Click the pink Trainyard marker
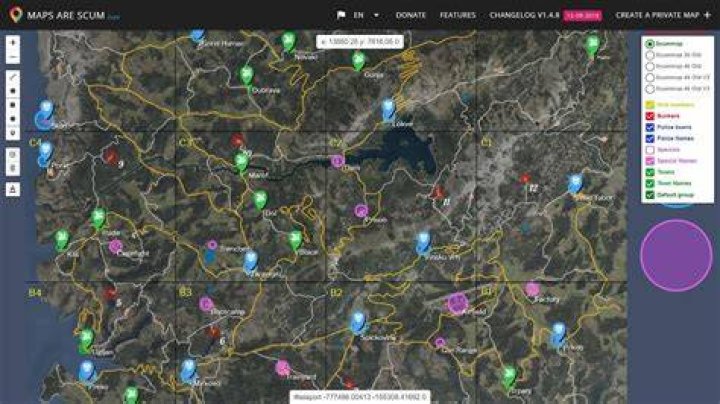Image resolution: width=720 pixels, height=404 pixels. [283, 367]
